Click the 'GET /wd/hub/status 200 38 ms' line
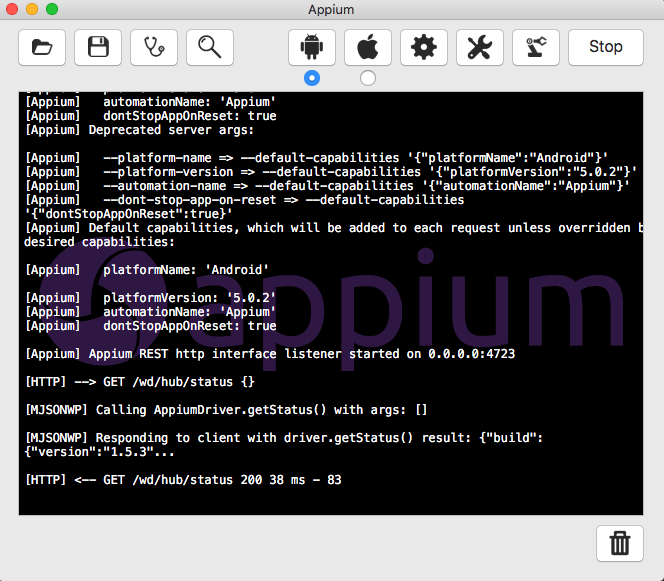The width and height of the screenshot is (664, 581). (183, 479)
